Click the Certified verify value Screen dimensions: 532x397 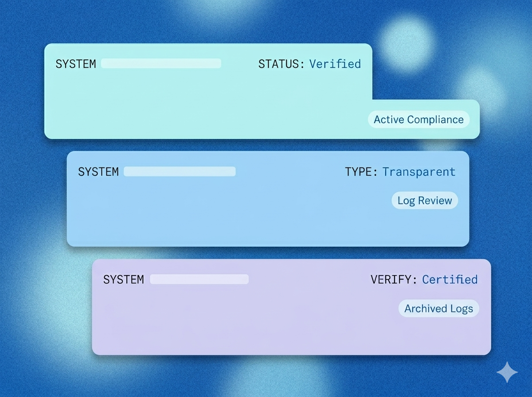click(450, 280)
